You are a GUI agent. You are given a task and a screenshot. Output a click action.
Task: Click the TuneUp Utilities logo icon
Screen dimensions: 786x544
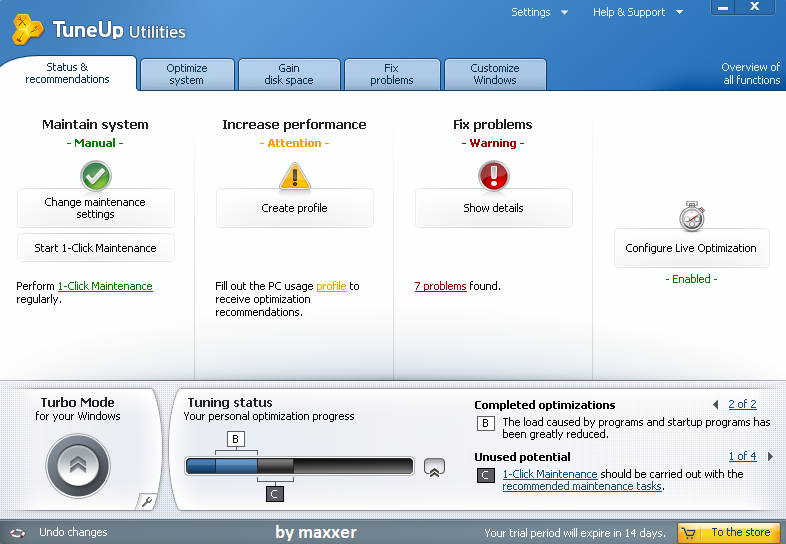[x=29, y=30]
